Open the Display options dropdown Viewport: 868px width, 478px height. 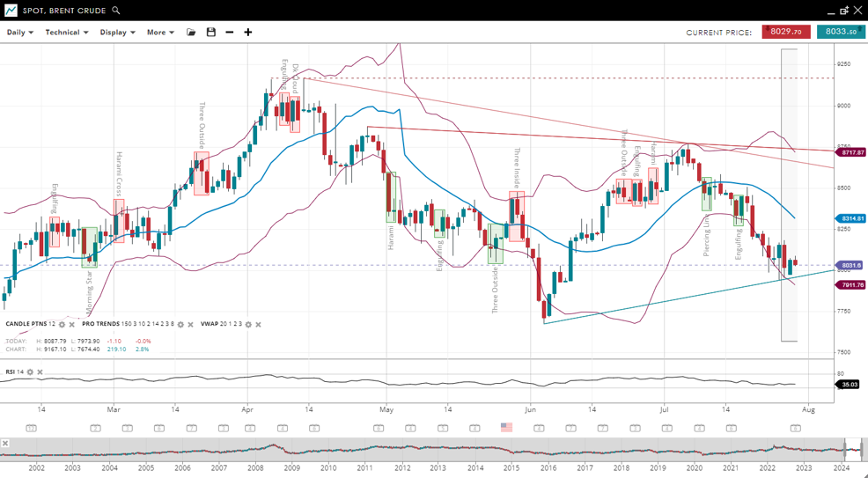pos(117,33)
